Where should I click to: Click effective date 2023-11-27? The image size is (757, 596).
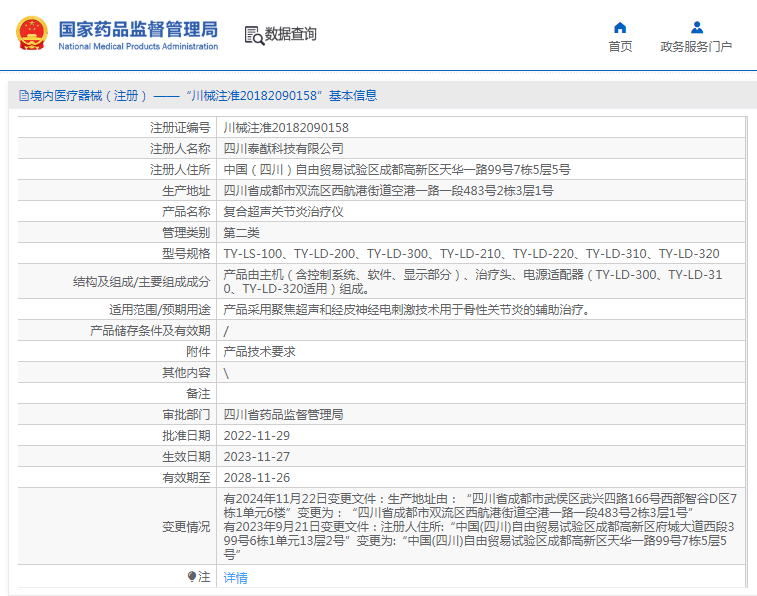[256, 457]
